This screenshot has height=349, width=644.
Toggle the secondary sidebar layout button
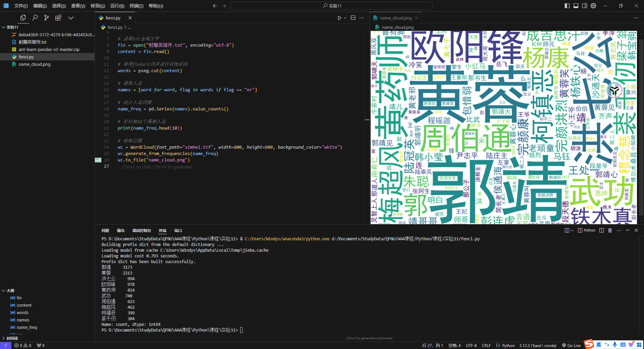[585, 6]
